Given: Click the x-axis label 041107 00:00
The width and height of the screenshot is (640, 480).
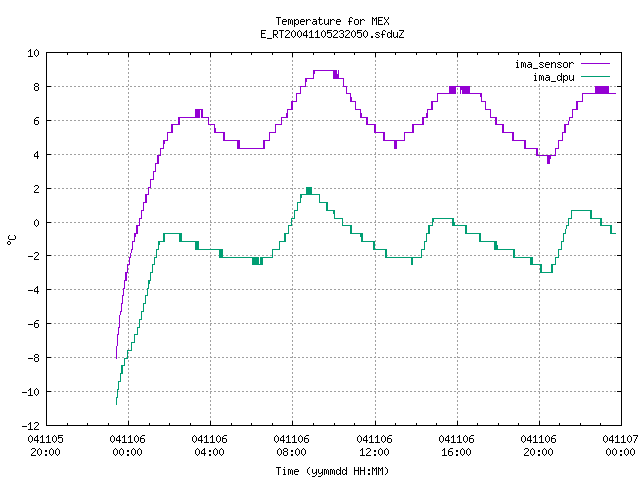Looking at the screenshot, I should pos(620,446).
